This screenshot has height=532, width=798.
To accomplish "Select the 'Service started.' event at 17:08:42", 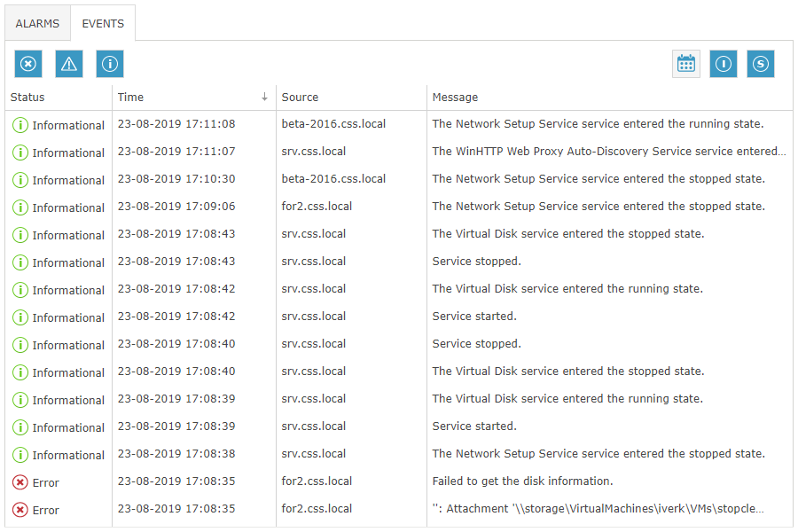I will click(x=474, y=317).
